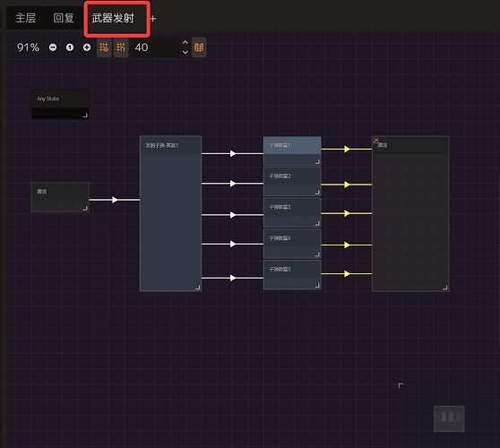500x448 pixels.
Task: Select the yellow transition leaving 子弹数量5
Action: pyautogui.click(x=347, y=274)
